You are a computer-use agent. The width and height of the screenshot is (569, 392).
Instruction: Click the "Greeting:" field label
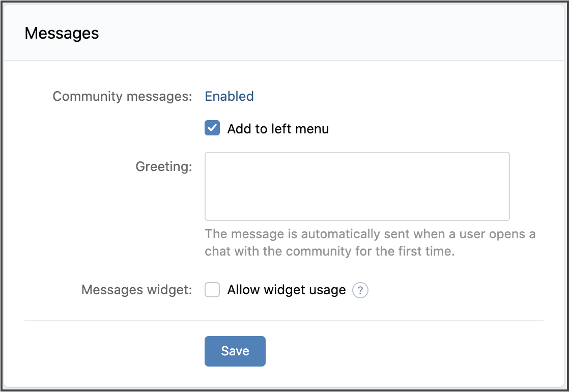click(164, 166)
